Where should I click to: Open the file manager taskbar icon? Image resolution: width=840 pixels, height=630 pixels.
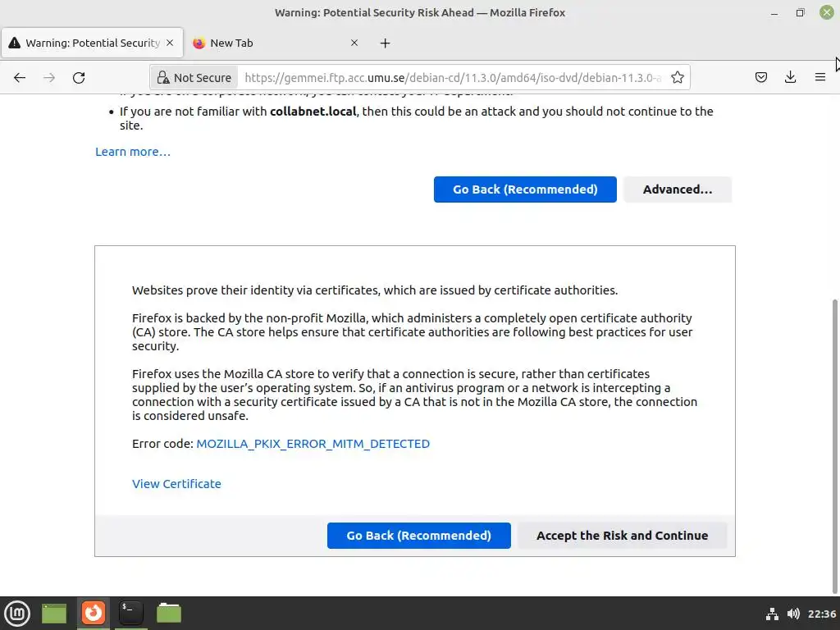tap(169, 613)
